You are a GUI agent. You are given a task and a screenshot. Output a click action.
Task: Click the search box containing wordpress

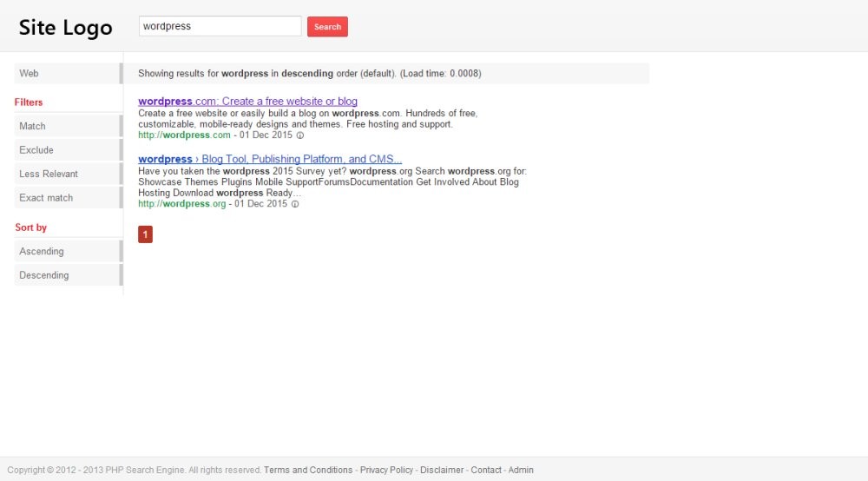220,26
